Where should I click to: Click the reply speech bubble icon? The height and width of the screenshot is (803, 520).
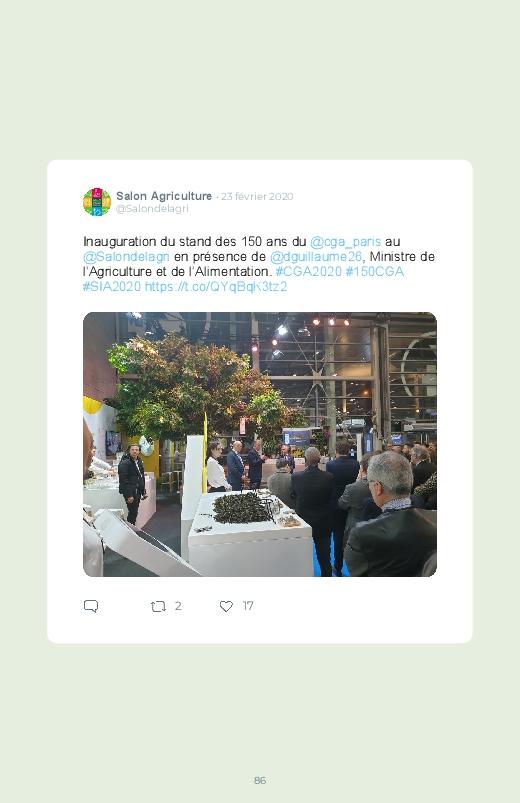[91, 606]
